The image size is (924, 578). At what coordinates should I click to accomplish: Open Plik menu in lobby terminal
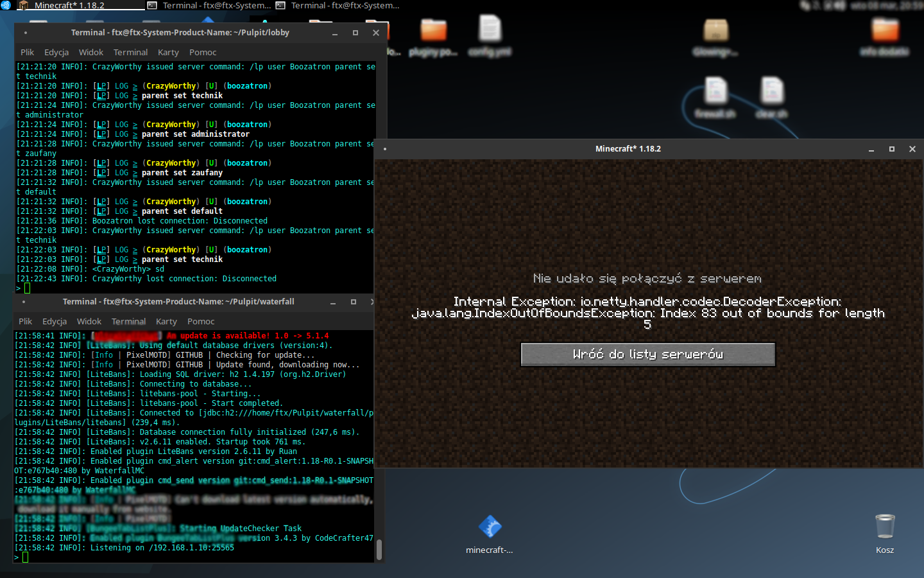click(x=27, y=52)
